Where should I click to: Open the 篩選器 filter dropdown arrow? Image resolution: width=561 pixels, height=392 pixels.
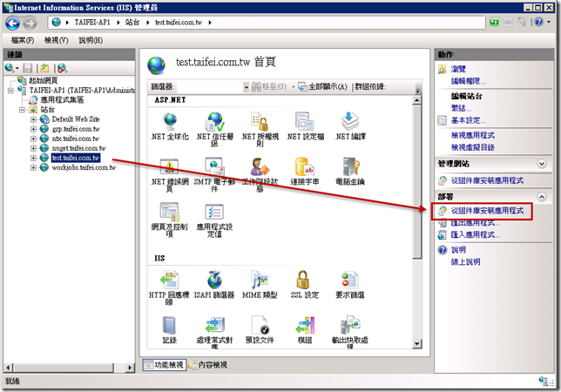pos(247,87)
